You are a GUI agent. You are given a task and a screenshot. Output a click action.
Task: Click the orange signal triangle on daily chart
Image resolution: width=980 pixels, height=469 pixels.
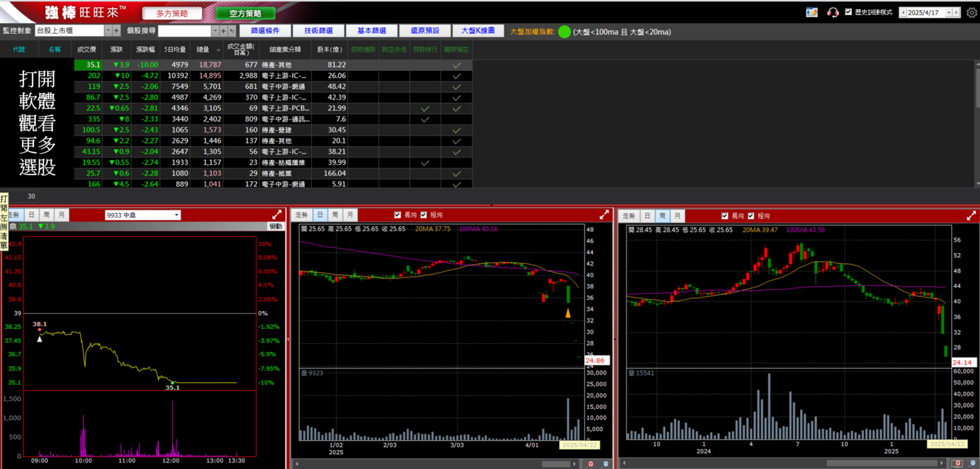click(568, 313)
